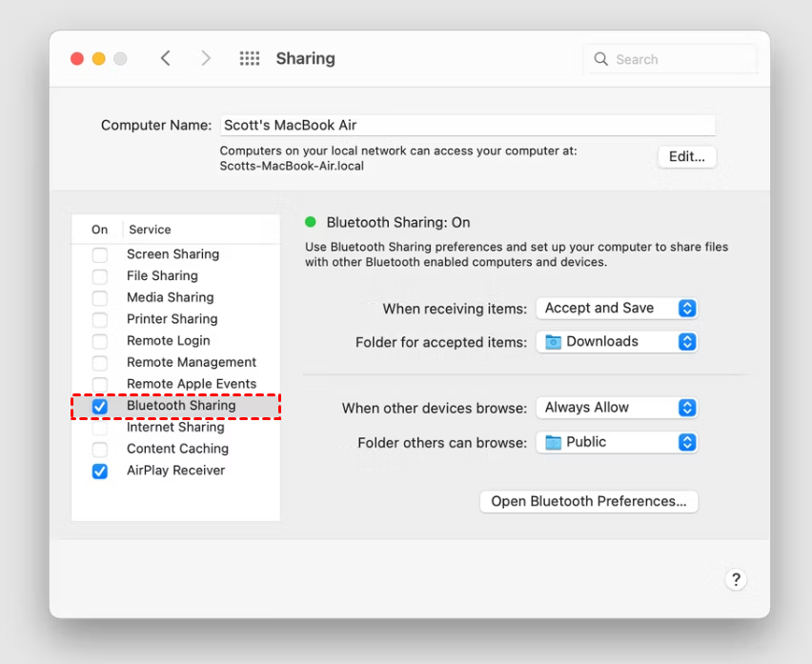The width and height of the screenshot is (812, 664).
Task: Select Remote Login service row
Action: click(176, 341)
